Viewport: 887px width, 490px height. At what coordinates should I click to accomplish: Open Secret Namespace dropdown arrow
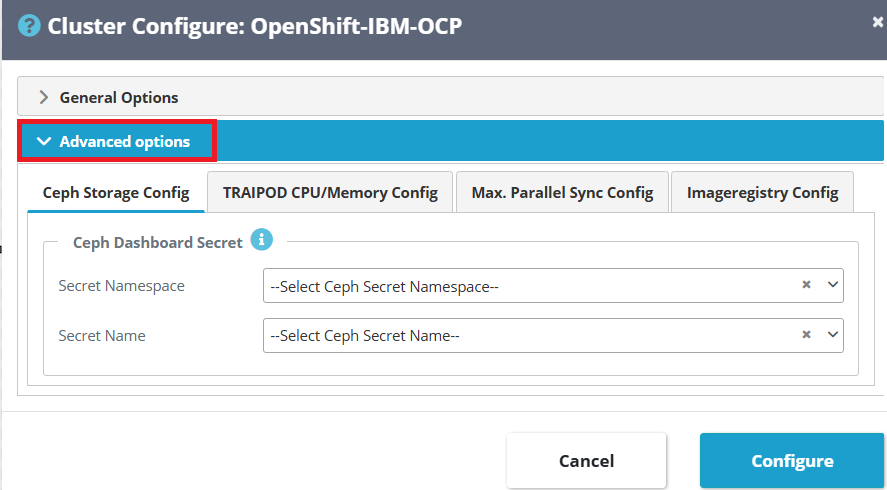click(833, 285)
